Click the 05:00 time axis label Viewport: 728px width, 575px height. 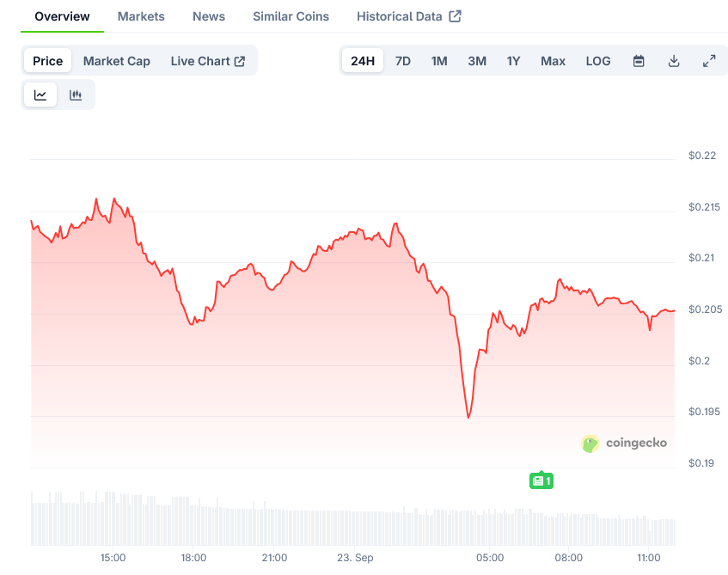tap(490, 557)
